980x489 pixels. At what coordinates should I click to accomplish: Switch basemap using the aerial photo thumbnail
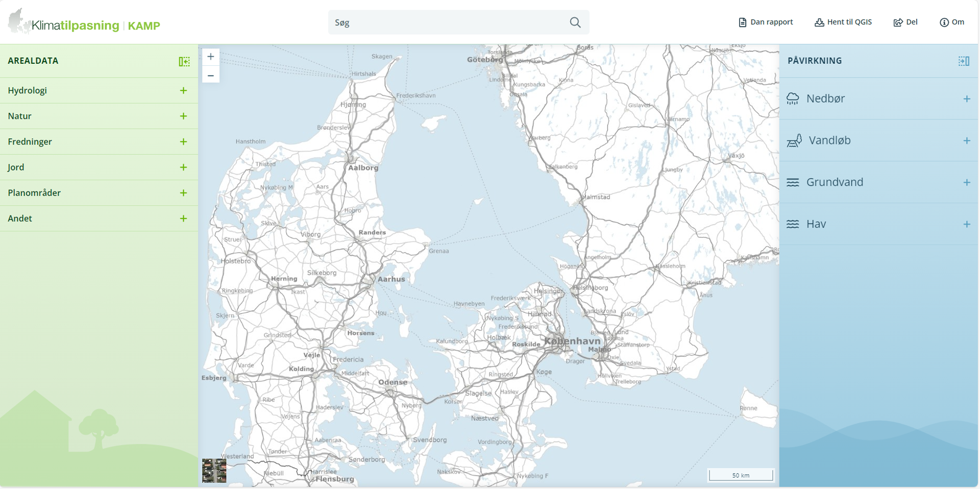pyautogui.click(x=214, y=470)
